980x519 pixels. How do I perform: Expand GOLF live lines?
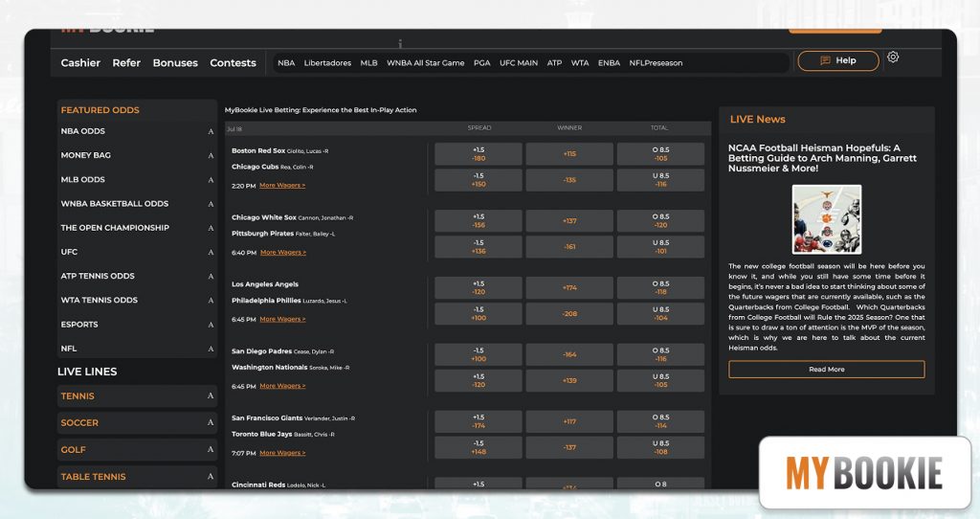pos(137,450)
